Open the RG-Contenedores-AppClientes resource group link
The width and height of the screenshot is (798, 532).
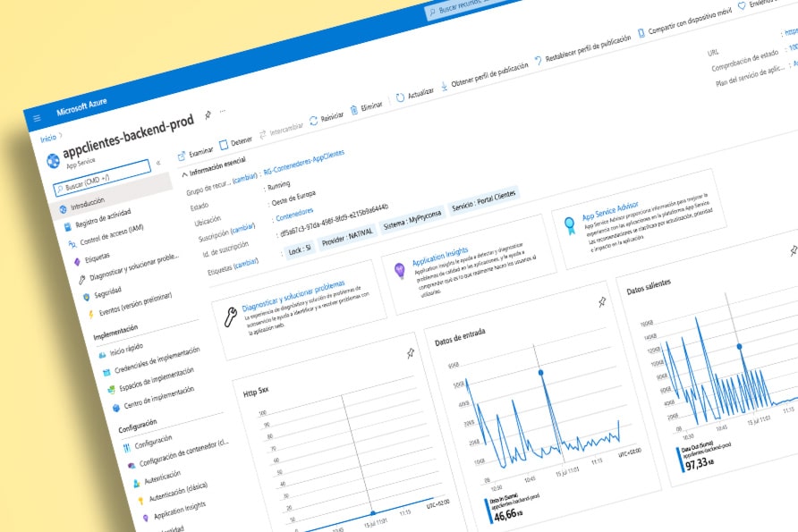click(x=304, y=163)
